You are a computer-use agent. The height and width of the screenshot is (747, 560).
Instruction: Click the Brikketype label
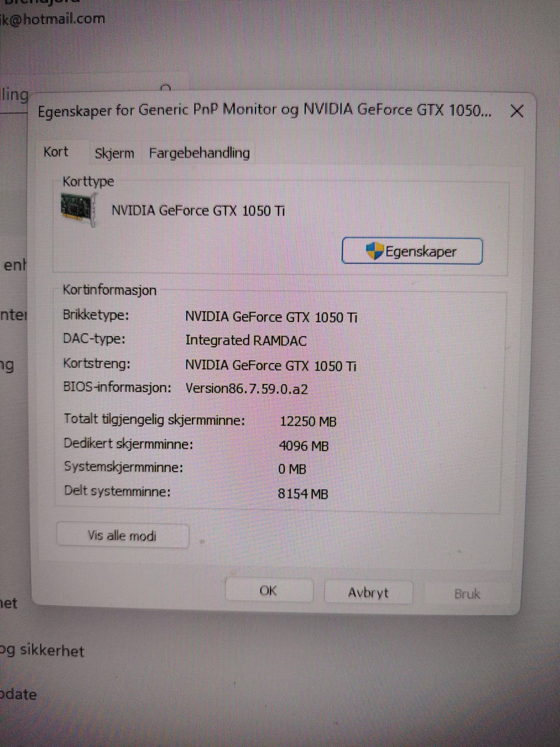pyautogui.click(x=96, y=315)
